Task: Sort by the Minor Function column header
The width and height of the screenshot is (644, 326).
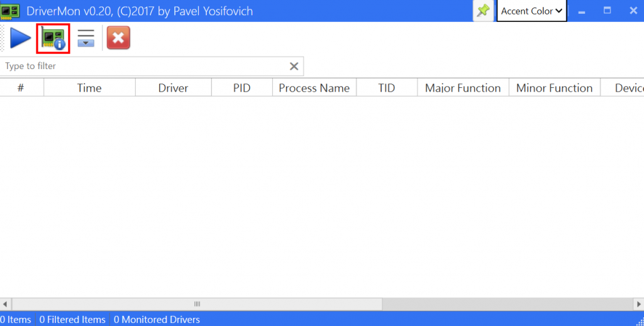Action: coord(555,88)
